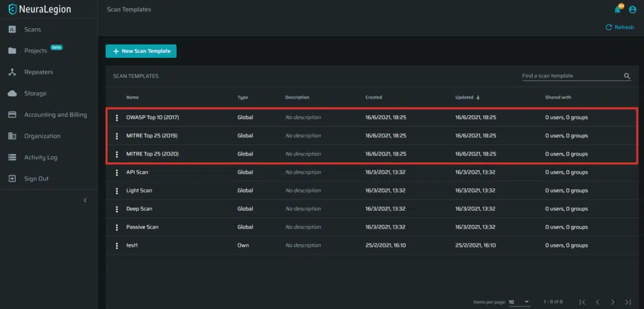Open the notifications bell
The width and height of the screenshot is (644, 309).
(618, 9)
